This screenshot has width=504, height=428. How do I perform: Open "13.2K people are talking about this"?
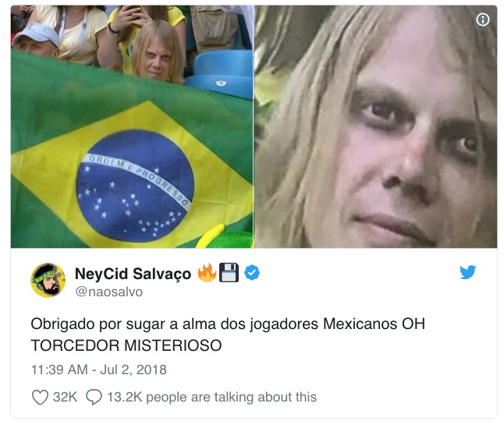212,397
